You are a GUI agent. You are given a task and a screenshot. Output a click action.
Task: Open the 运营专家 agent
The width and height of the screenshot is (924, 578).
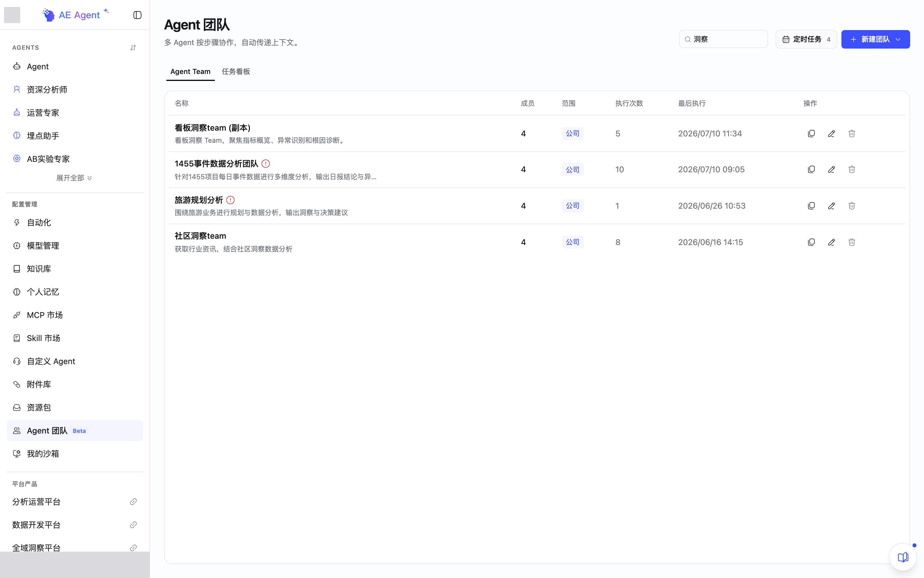click(x=75, y=113)
